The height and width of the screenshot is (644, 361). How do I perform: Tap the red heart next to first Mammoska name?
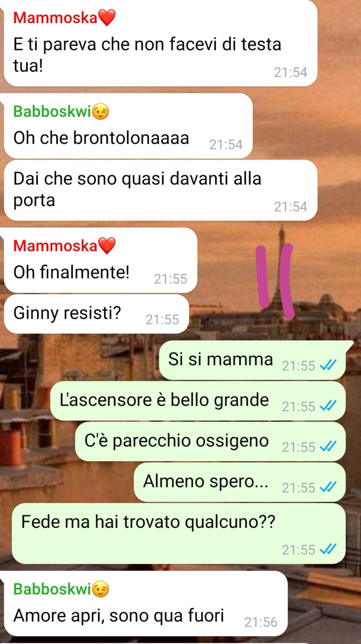tap(107, 18)
